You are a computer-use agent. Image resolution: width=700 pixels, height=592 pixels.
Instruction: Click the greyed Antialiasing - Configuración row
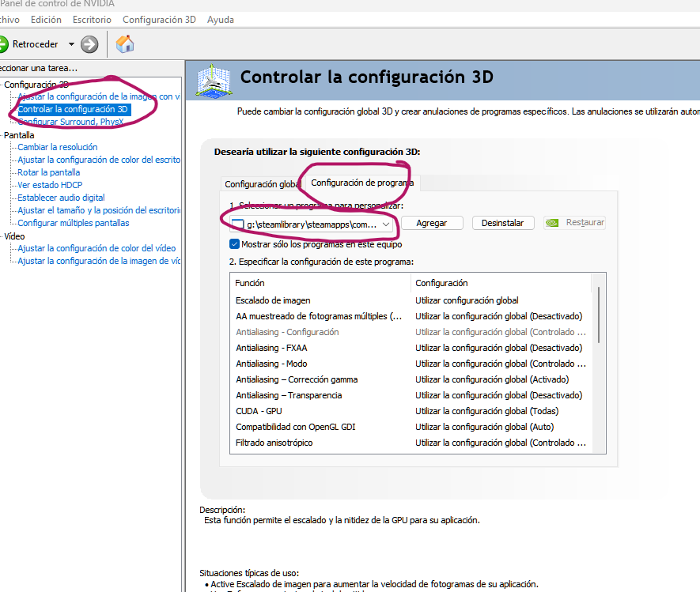(411, 332)
